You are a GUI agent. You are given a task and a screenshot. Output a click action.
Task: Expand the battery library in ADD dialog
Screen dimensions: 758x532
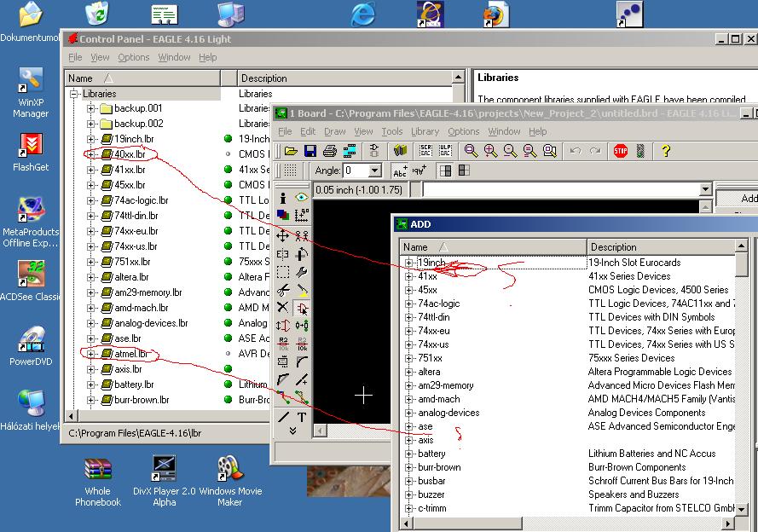click(409, 454)
